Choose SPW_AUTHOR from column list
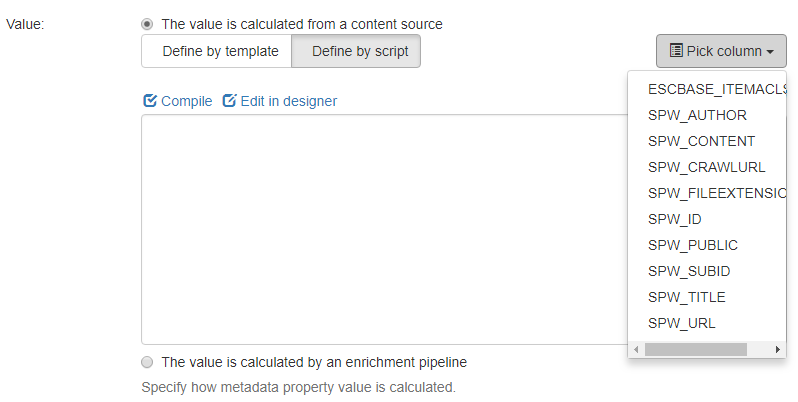The image size is (798, 402). 697,115
